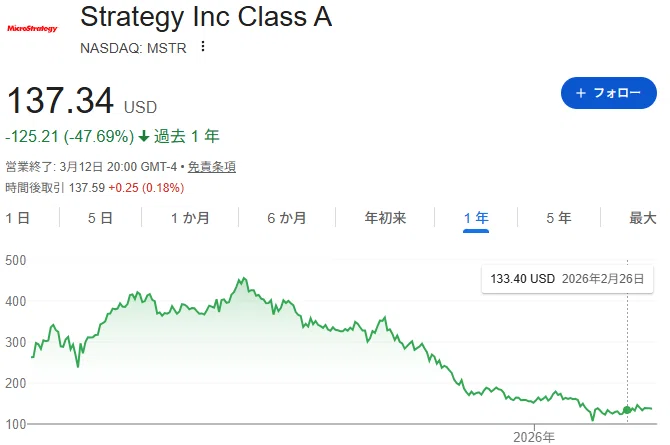The width and height of the screenshot is (670, 445).
Task: Click the green data point on the chart
Action: pos(627,410)
